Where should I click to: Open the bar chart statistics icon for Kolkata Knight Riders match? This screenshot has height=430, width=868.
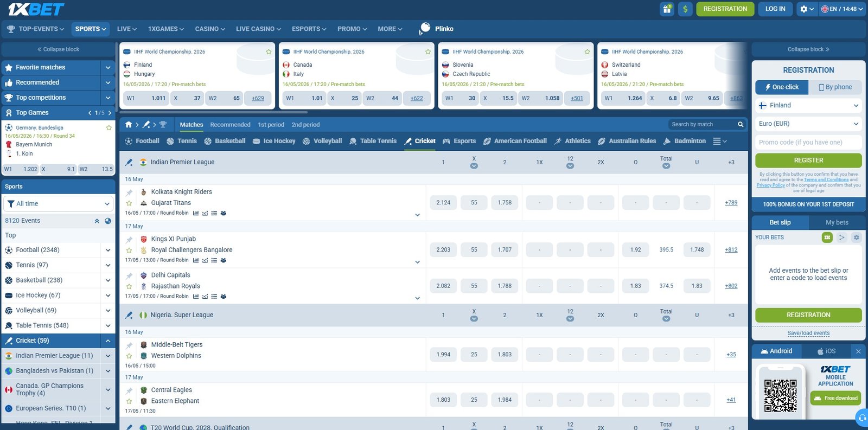coord(196,213)
